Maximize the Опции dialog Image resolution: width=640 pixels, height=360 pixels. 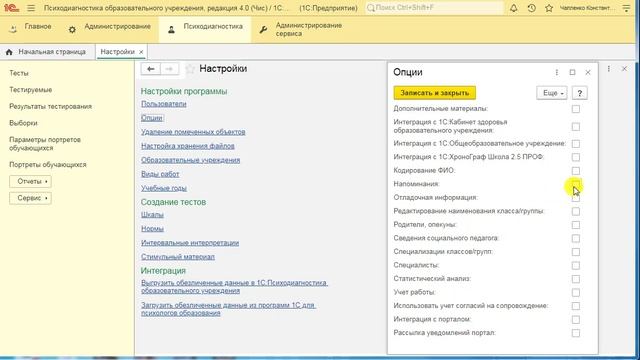(x=572, y=72)
